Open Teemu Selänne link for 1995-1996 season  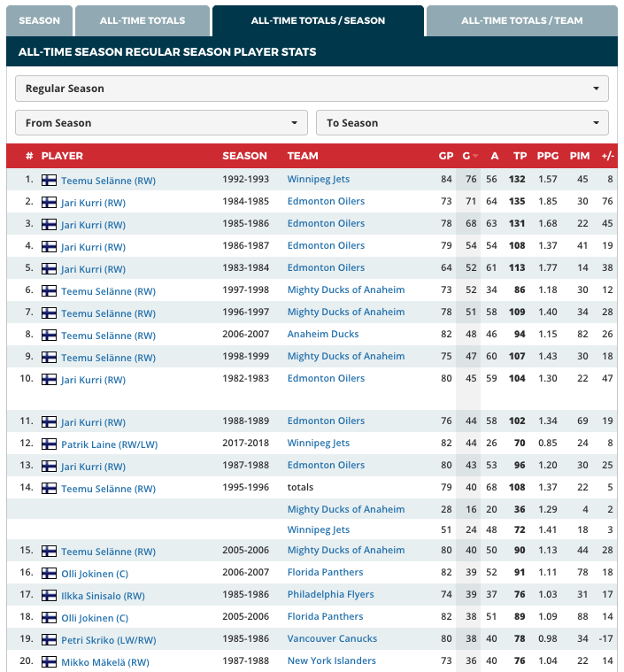(x=109, y=489)
